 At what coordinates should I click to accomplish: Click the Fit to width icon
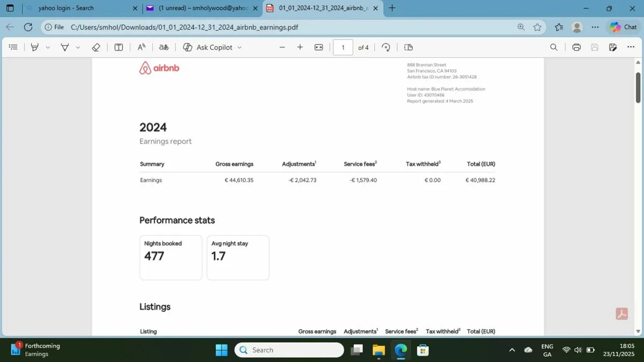(x=319, y=47)
